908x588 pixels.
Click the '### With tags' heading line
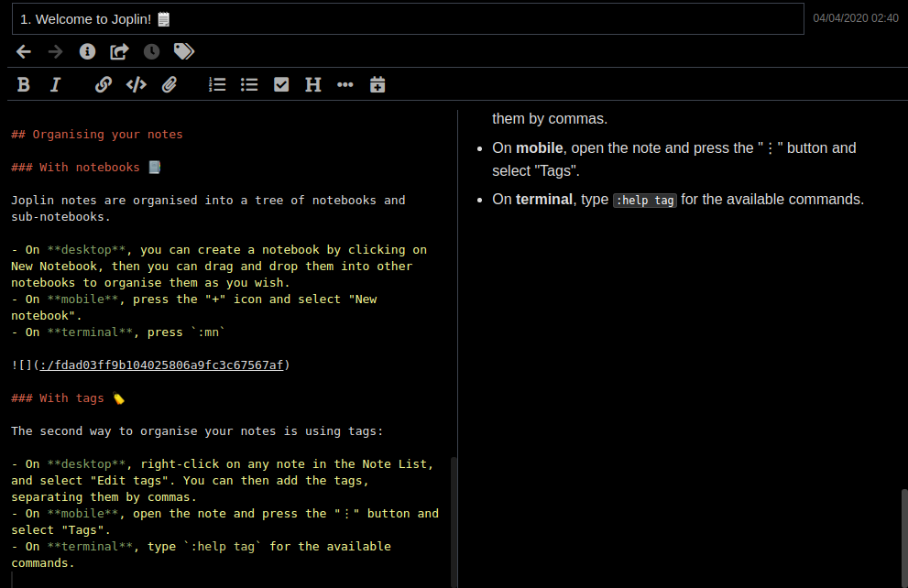pyautogui.click(x=68, y=398)
